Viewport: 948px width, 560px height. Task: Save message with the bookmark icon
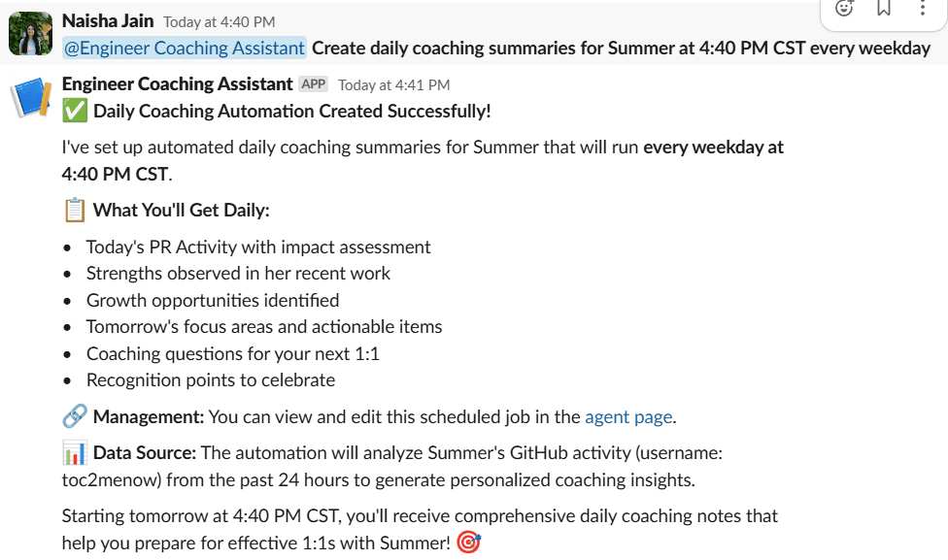883,9
